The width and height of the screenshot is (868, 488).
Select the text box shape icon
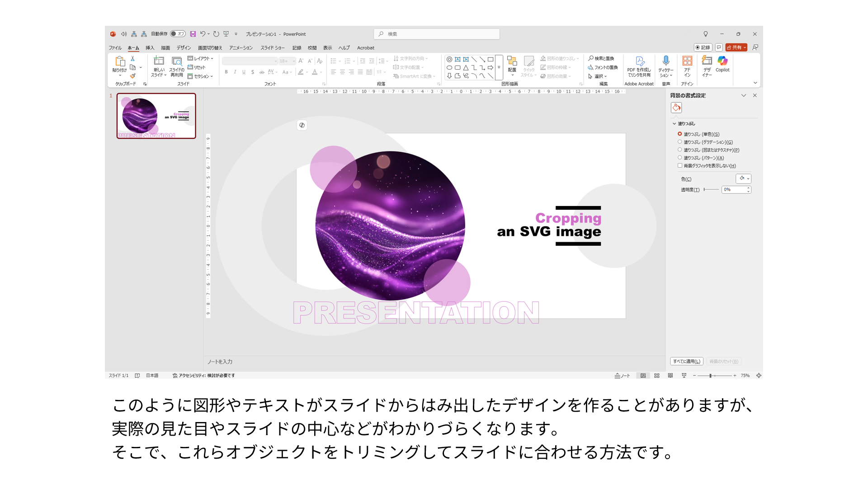(458, 59)
